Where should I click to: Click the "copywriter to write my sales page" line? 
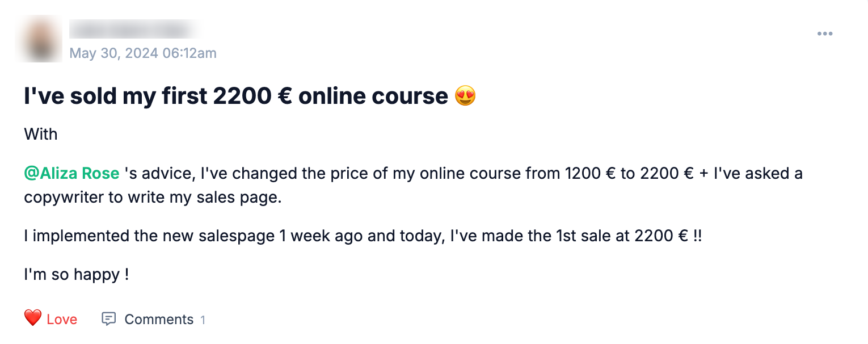(x=153, y=196)
